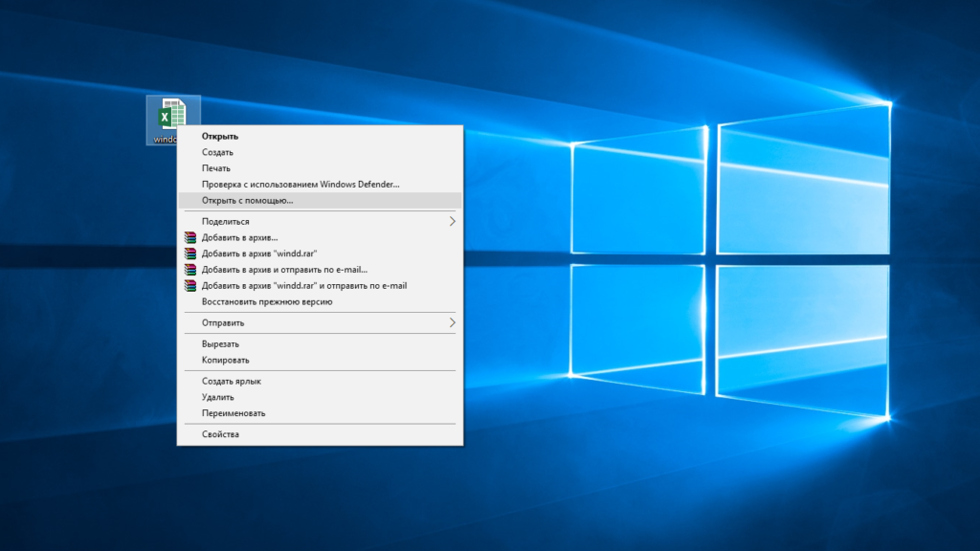Choose "Открыть" from the context menu
The width and height of the screenshot is (980, 551).
[x=220, y=136]
